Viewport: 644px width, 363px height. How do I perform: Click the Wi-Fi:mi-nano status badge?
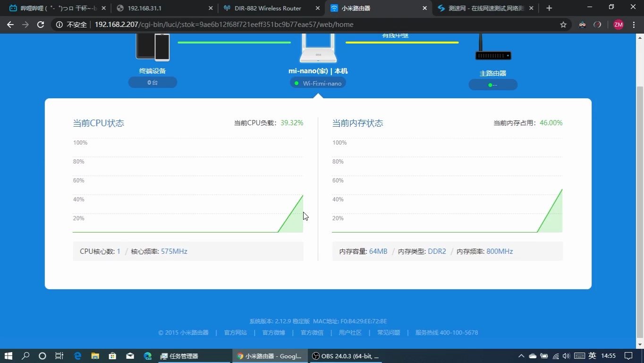click(x=318, y=83)
